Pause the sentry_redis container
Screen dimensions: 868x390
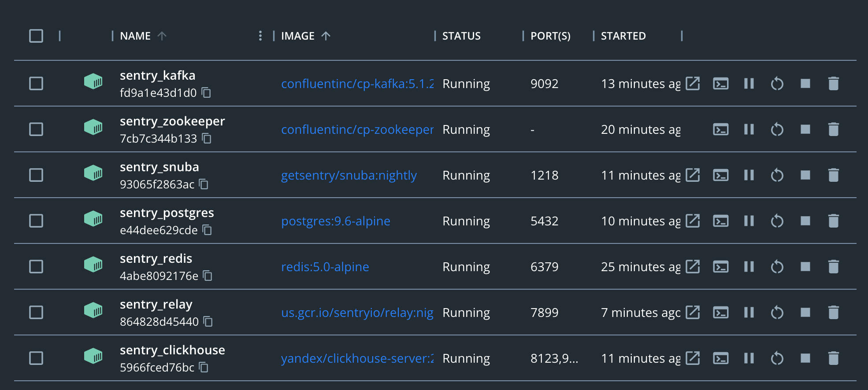click(x=749, y=266)
